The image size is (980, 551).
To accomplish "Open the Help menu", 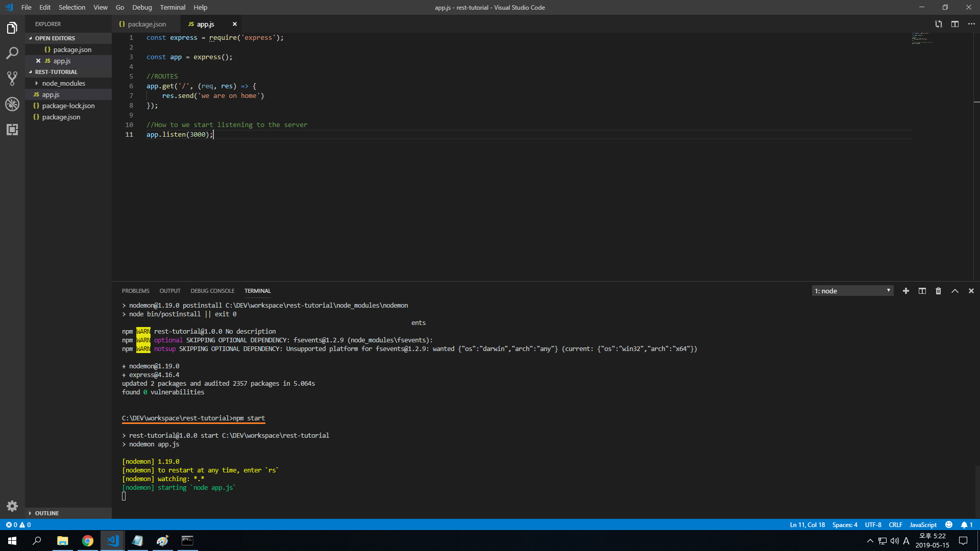I will [x=201, y=7].
